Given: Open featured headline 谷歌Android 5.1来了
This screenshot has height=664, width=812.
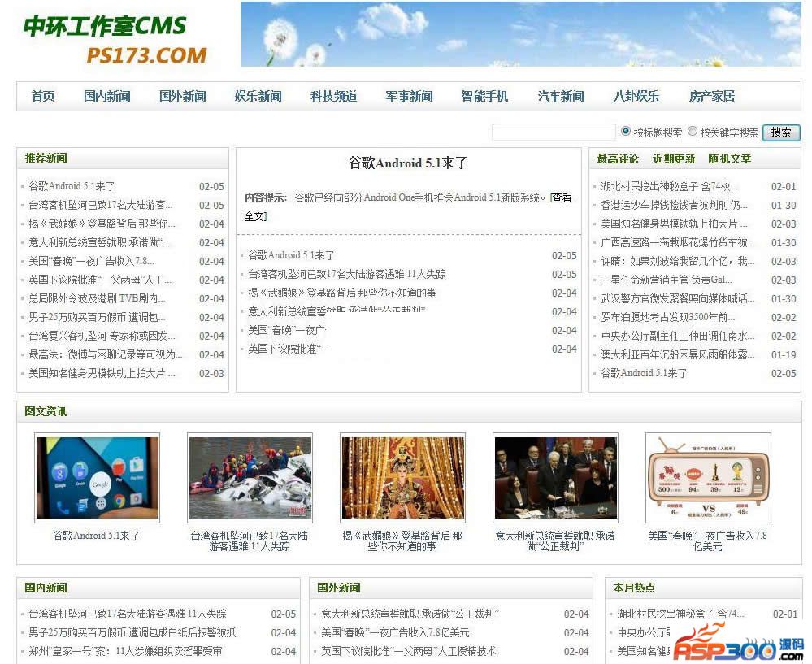Looking at the screenshot, I should [407, 163].
